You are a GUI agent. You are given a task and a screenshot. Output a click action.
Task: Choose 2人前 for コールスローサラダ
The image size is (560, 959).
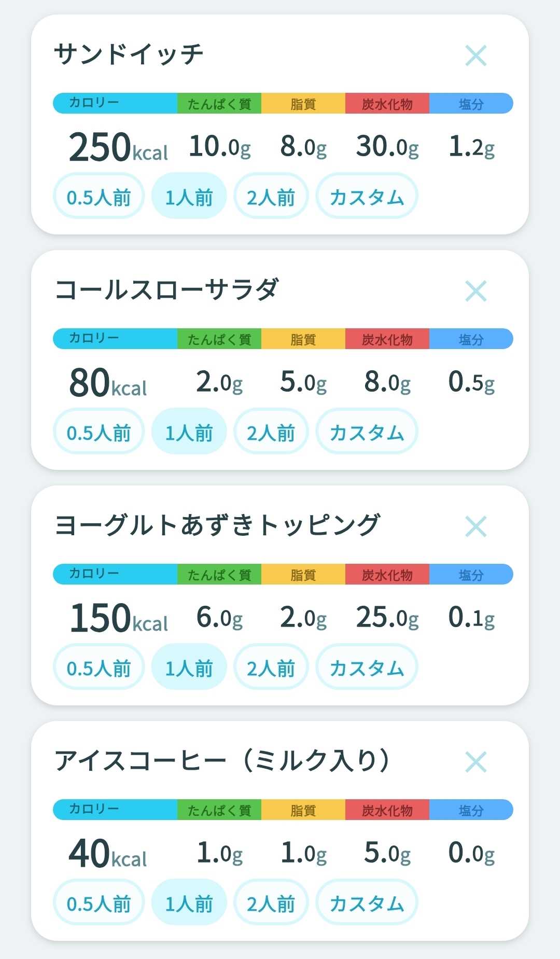coord(271,432)
